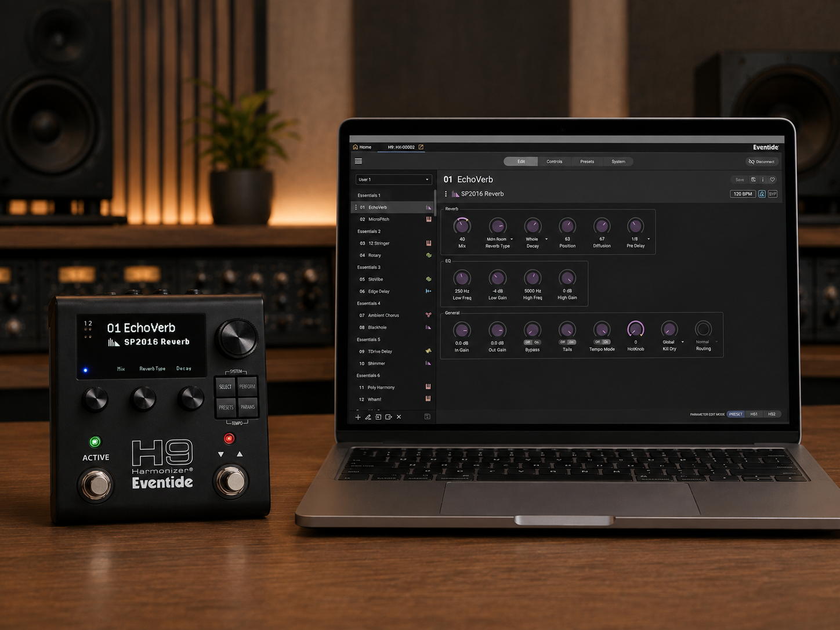Switch to the Presets tab
This screenshot has height=630, width=840.
coord(587,162)
